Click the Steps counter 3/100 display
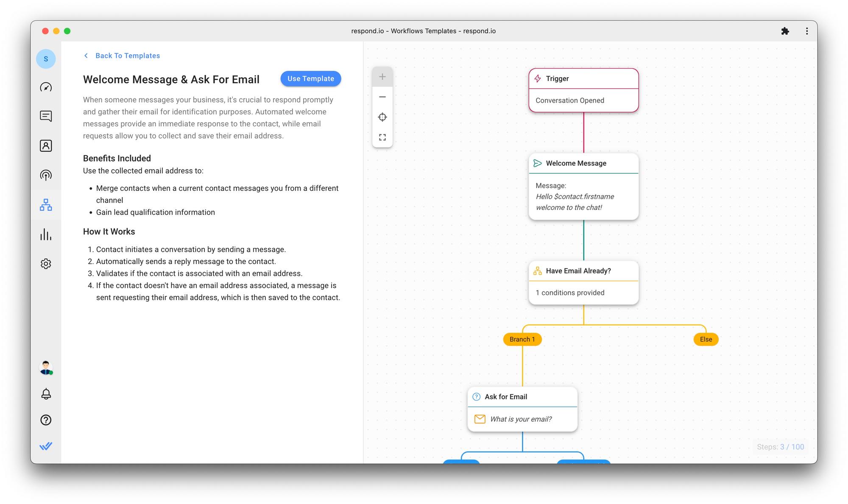The width and height of the screenshot is (848, 504). [780, 446]
